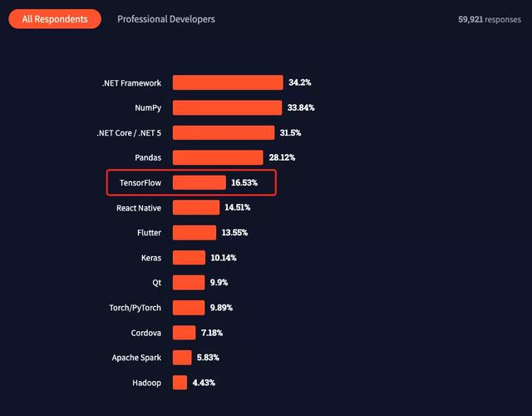The height and width of the screenshot is (416, 532).
Task: Click the Apache Spark bar
Action: (182, 358)
